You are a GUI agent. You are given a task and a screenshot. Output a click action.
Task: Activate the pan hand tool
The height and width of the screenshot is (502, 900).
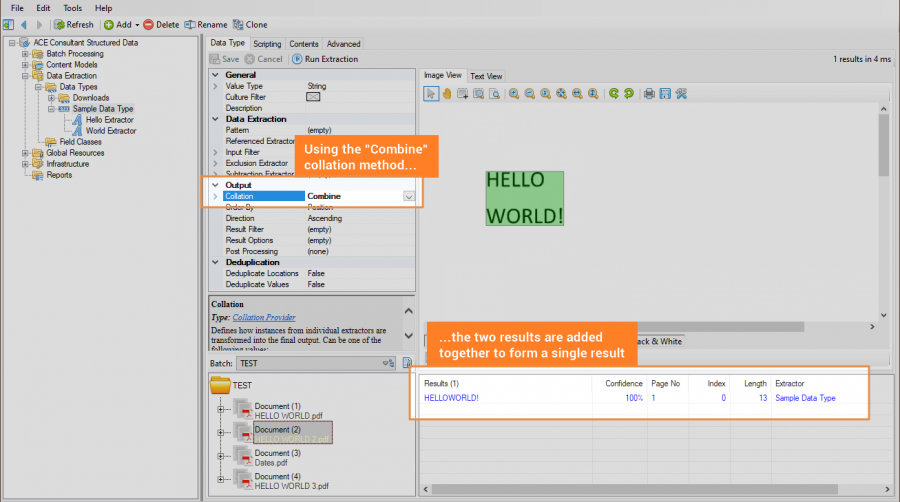[x=447, y=93]
